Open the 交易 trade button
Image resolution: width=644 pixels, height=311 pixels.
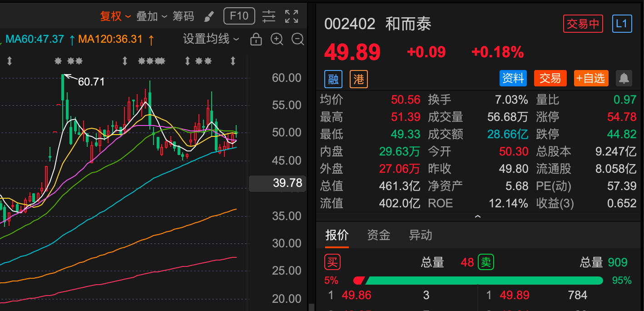coord(550,79)
